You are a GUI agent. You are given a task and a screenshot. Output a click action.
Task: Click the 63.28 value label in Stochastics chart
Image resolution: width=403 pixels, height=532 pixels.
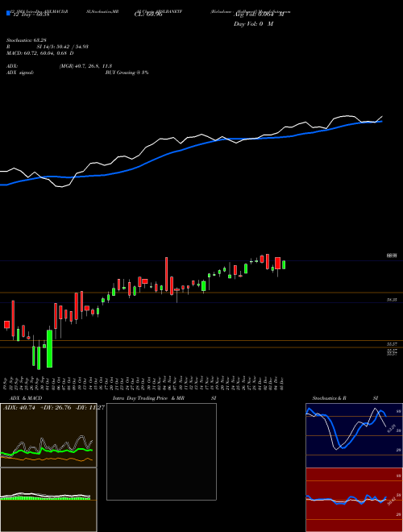[392, 428]
